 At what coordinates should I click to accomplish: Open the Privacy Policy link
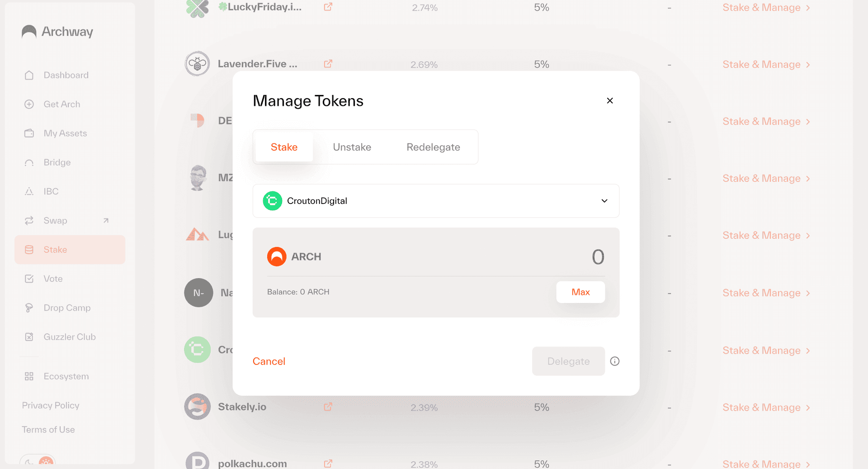(x=51, y=405)
